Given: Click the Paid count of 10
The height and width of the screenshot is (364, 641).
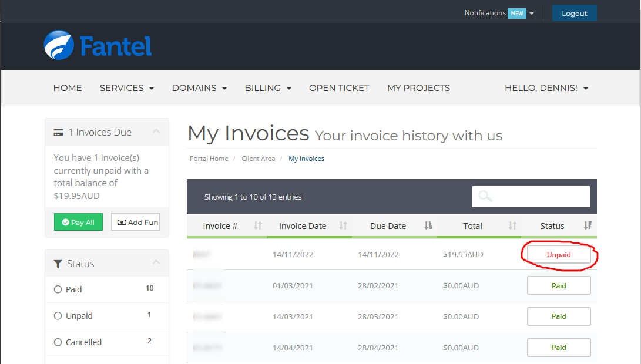Looking at the screenshot, I should click(x=150, y=288).
